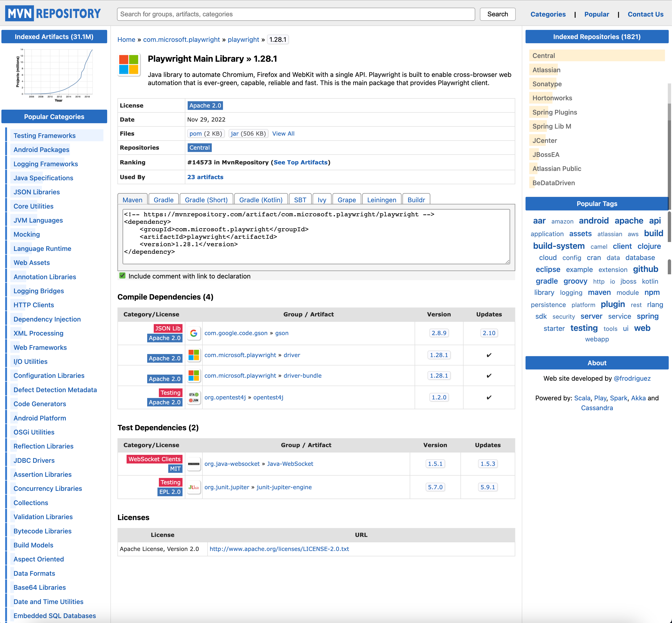
Task: Focus the artifact search input field
Action: pyautogui.click(x=296, y=14)
